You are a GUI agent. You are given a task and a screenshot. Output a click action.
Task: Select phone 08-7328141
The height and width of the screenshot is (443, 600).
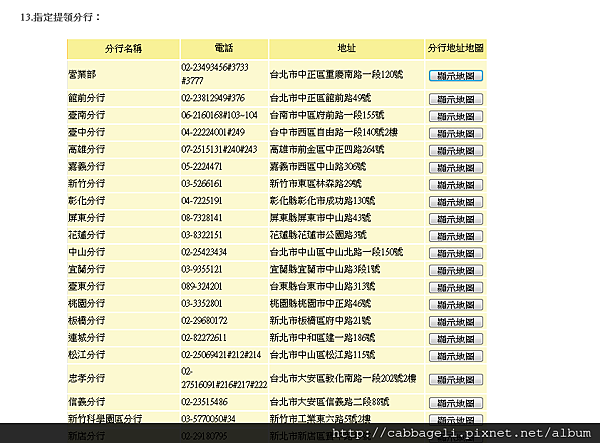coord(202,218)
